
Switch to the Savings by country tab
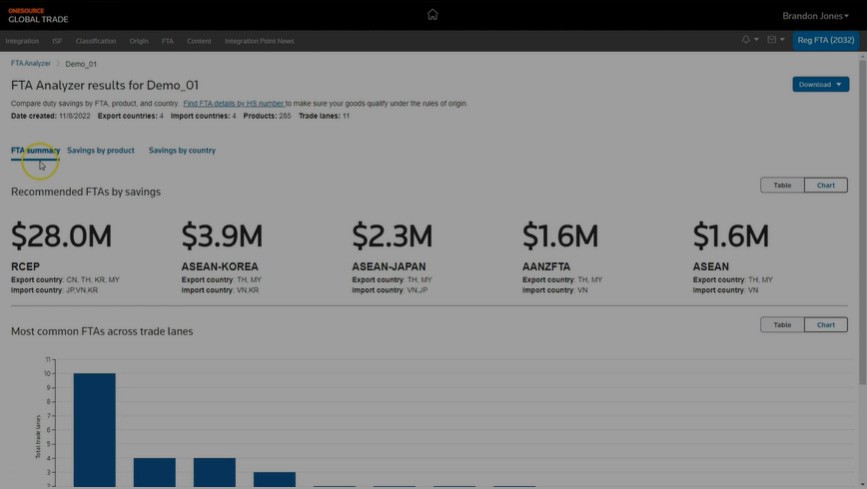coord(182,150)
